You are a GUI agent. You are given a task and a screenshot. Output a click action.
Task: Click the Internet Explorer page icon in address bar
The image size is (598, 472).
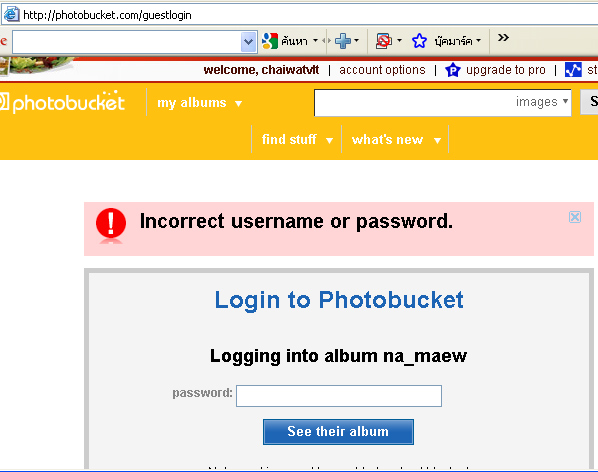pyautogui.click(x=11, y=14)
